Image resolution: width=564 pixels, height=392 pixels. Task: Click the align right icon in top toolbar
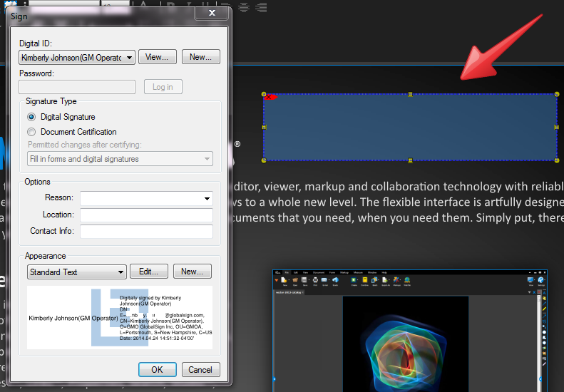pos(261,7)
